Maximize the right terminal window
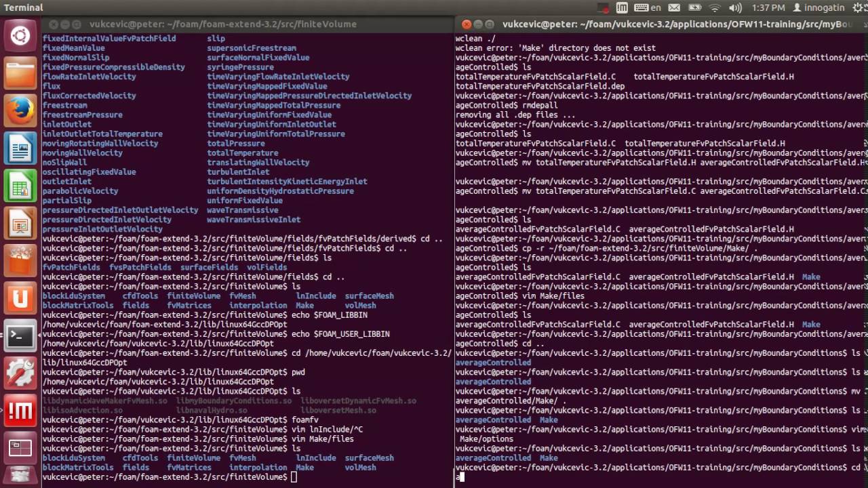Image resolution: width=868 pixels, height=488 pixels. [x=489, y=24]
